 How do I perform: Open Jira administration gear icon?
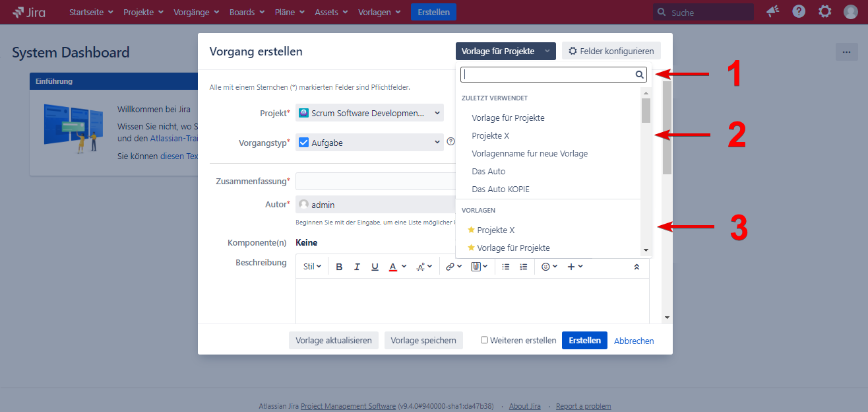pos(824,12)
